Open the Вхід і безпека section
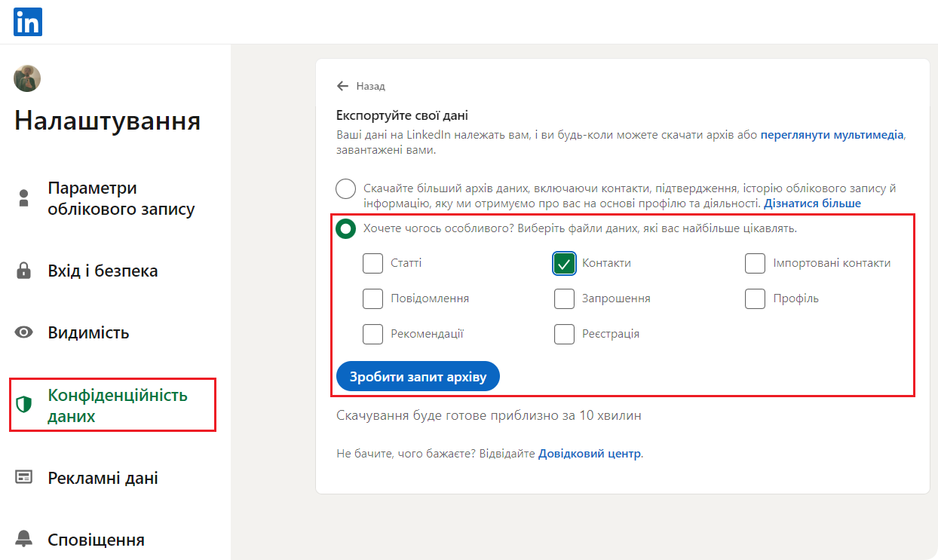Viewport: 938px width, 560px height. point(103,271)
